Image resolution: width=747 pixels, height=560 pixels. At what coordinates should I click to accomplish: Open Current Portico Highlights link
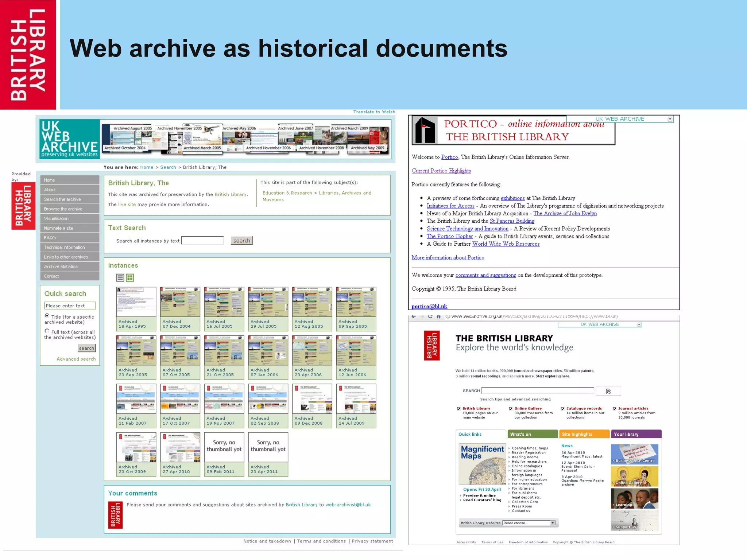click(x=441, y=171)
